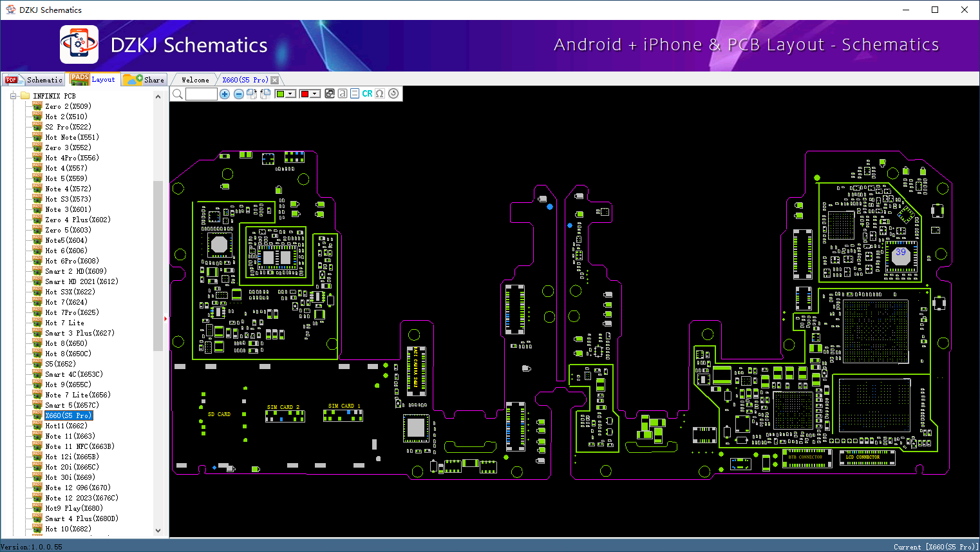Select highlighted X660(S5 Pro) tree item
Viewport: 980px width, 552px height.
(x=69, y=415)
